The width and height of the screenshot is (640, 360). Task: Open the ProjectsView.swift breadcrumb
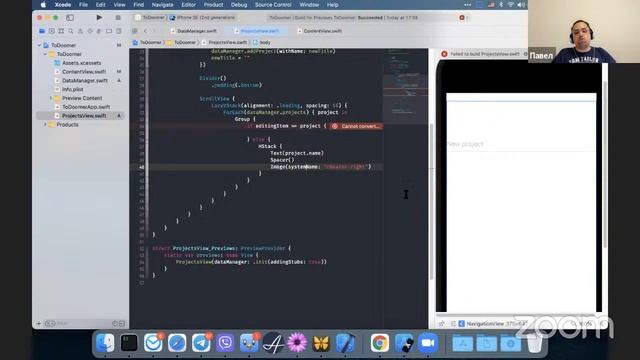[x=224, y=42]
